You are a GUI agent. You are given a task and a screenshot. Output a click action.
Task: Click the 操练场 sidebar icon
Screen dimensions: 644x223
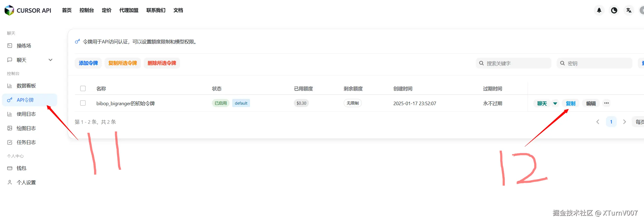(10, 46)
